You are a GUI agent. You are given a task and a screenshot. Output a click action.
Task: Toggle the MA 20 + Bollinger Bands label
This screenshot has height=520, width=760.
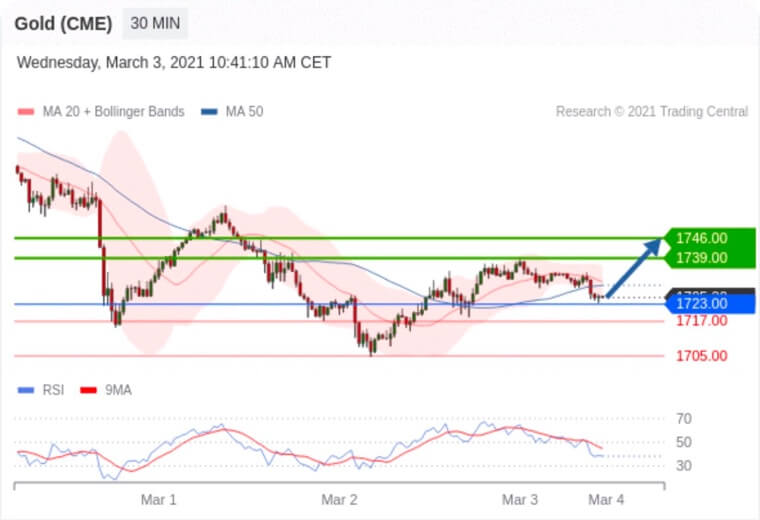pyautogui.click(x=110, y=112)
